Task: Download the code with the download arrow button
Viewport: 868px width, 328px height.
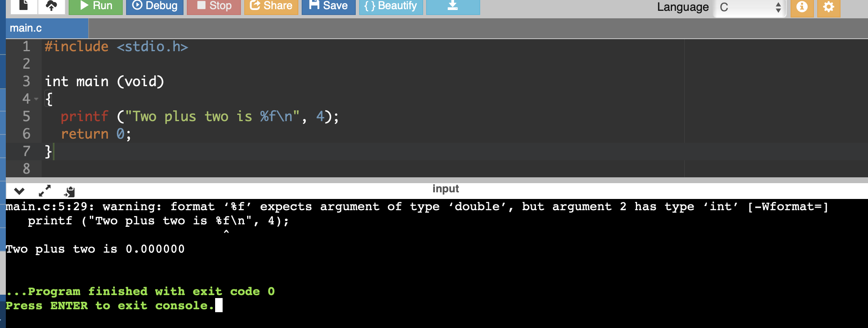Action: pos(453,6)
